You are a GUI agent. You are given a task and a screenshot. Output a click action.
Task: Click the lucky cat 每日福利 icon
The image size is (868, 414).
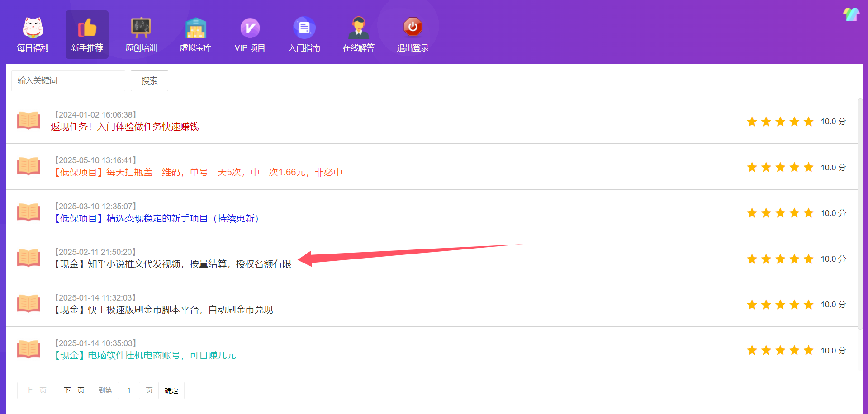click(x=33, y=28)
